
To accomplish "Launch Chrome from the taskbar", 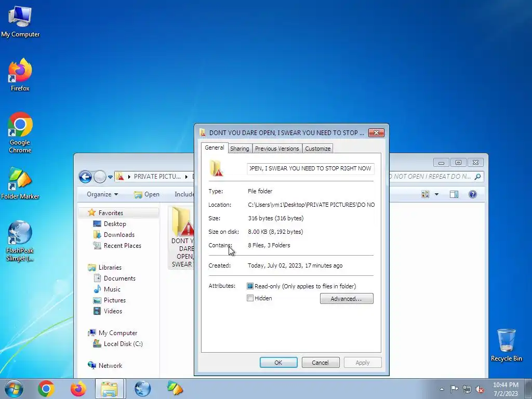I will [x=46, y=389].
